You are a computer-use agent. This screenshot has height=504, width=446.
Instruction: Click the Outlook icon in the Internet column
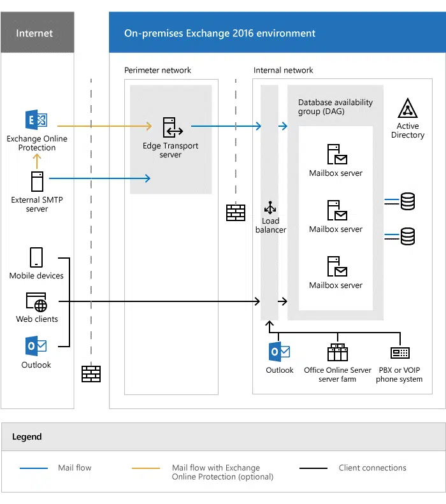click(36, 347)
